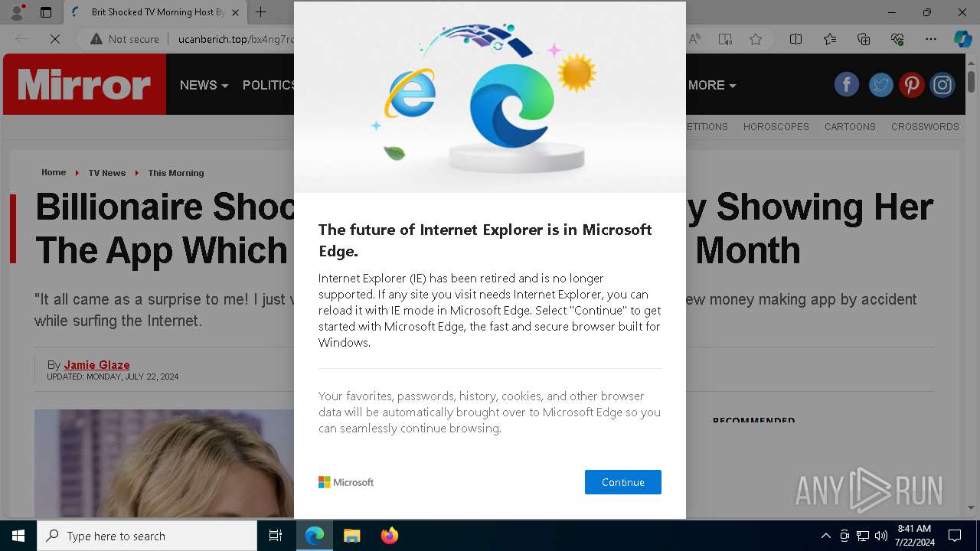Click the article photo thumbnail
Screen dimensions: 980x551
click(x=164, y=463)
